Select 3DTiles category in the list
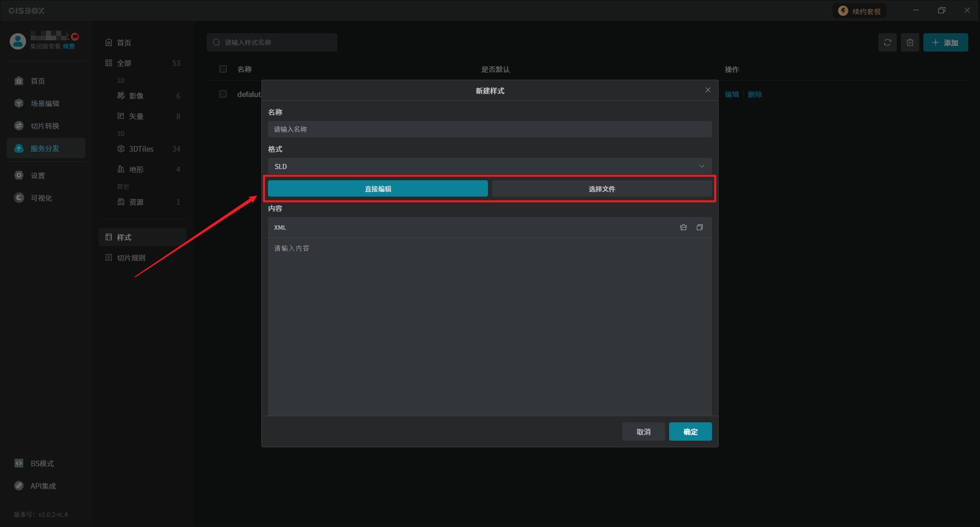 [x=141, y=149]
